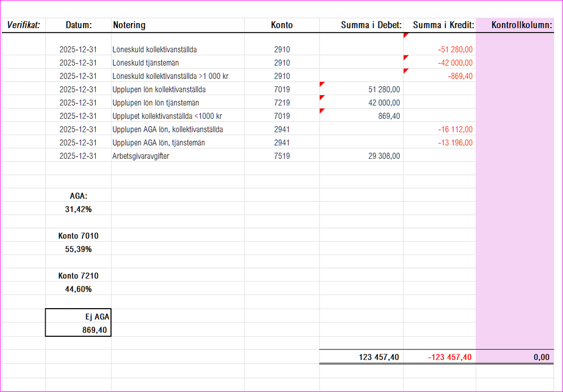Select the Datum header cell
Viewport: 563px width, 392px height.
79,25
